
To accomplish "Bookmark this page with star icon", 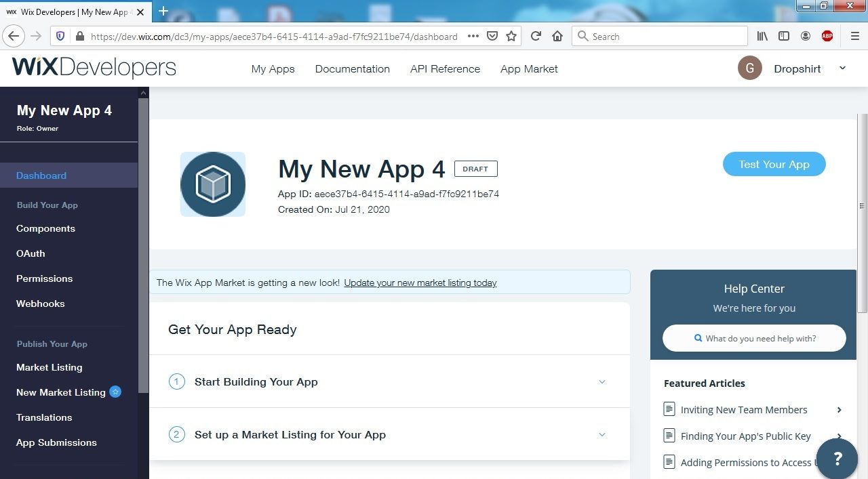I will pos(512,36).
